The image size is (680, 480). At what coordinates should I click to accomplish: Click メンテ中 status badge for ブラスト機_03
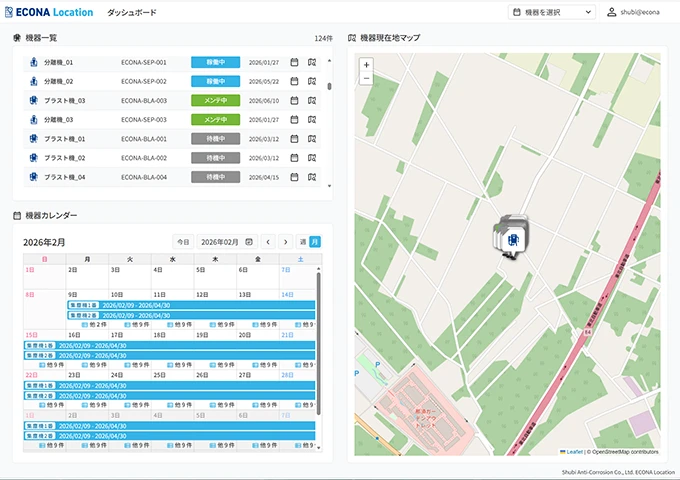(x=216, y=101)
